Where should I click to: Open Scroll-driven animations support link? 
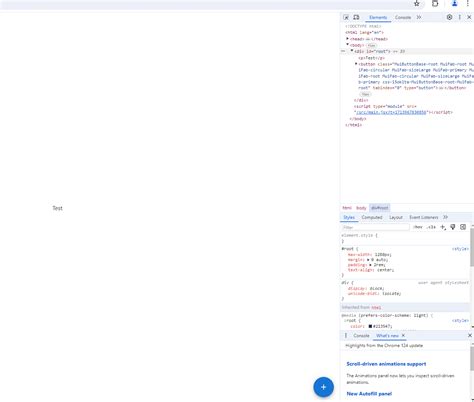click(386, 364)
